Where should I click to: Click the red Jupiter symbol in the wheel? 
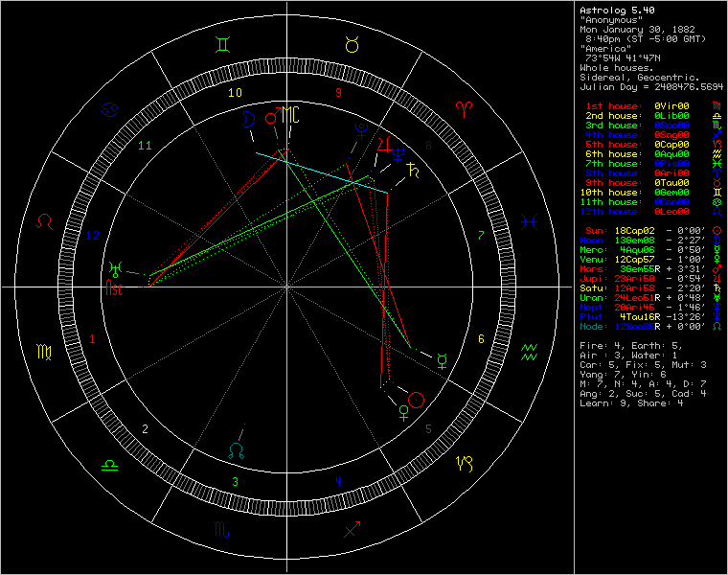(x=384, y=145)
